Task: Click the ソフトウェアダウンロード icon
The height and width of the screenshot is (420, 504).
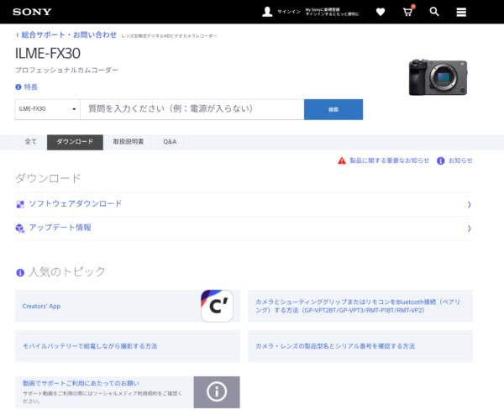Action: pyautogui.click(x=20, y=204)
